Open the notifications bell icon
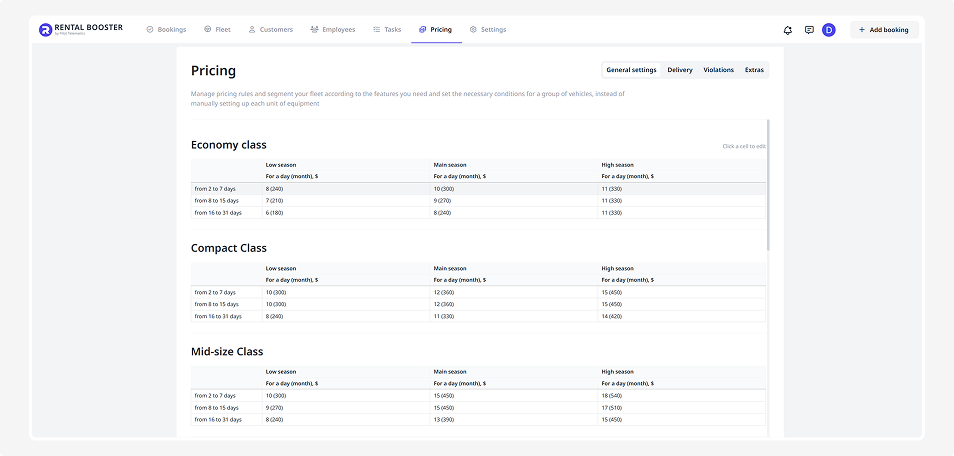The width and height of the screenshot is (954, 456). pos(788,30)
